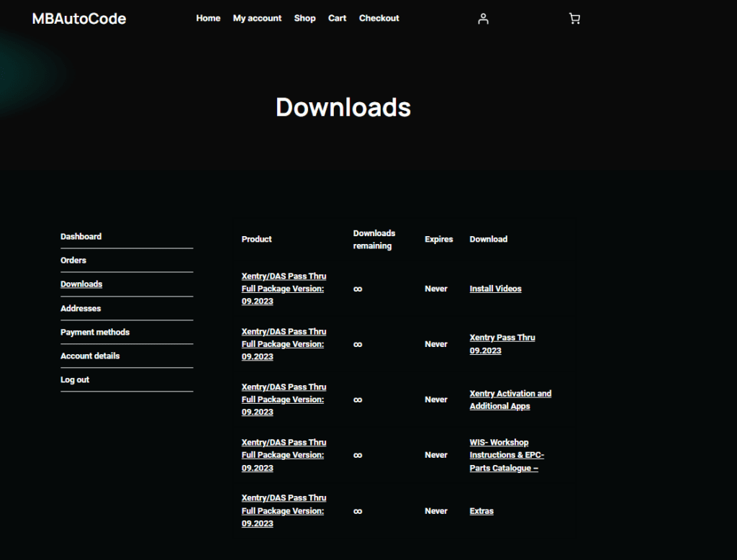The image size is (737, 560).
Task: Open the shopping cart icon
Action: click(x=574, y=19)
